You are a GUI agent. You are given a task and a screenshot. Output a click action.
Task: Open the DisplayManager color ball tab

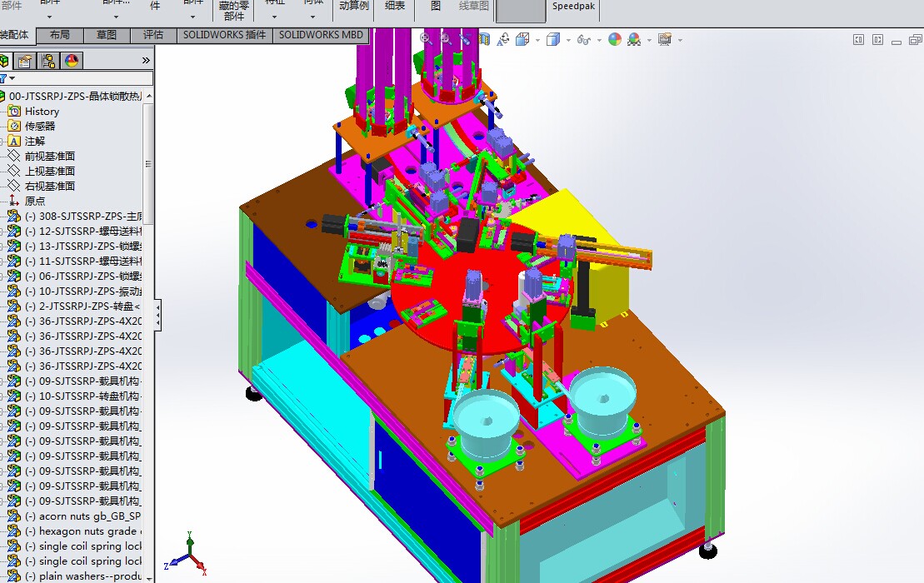[x=72, y=61]
